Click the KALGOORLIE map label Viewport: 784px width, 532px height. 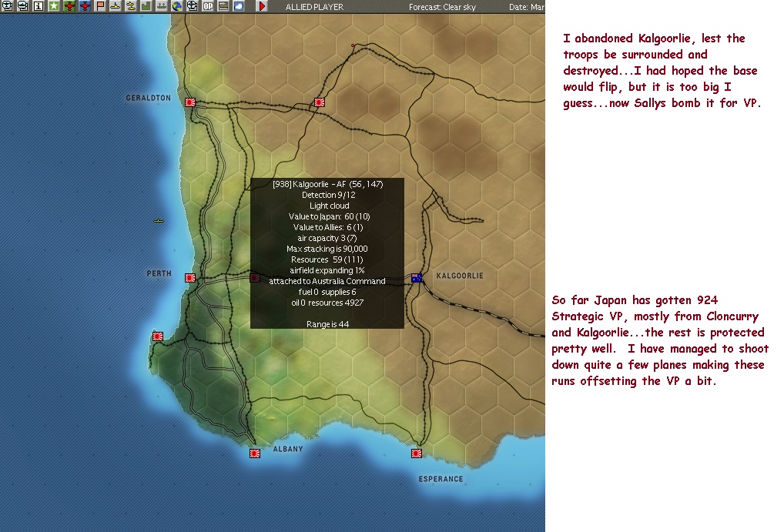click(460, 276)
